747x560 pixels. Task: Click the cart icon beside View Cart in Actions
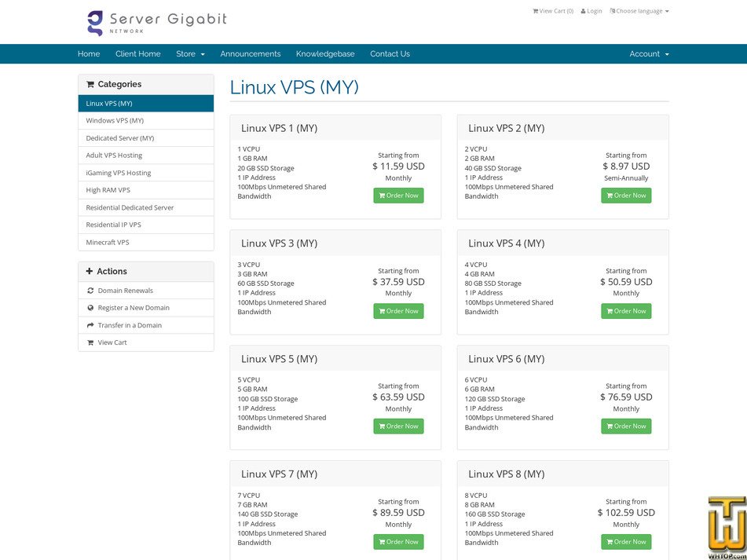point(90,343)
